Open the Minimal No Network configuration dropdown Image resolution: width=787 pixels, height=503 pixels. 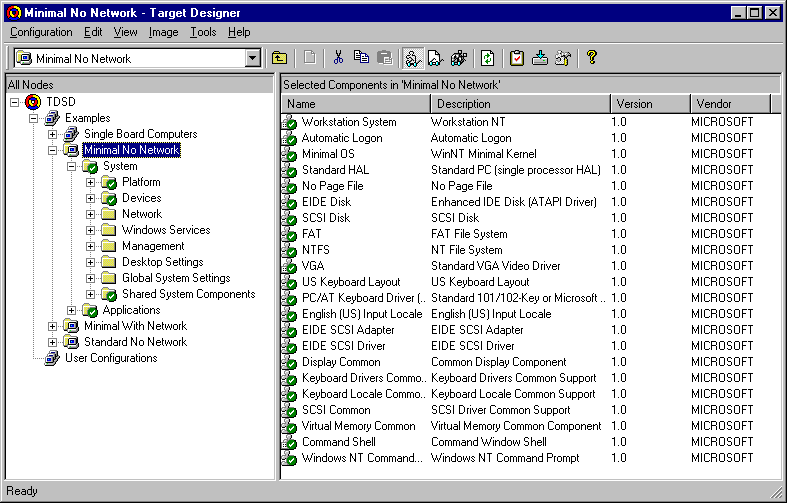[x=253, y=59]
